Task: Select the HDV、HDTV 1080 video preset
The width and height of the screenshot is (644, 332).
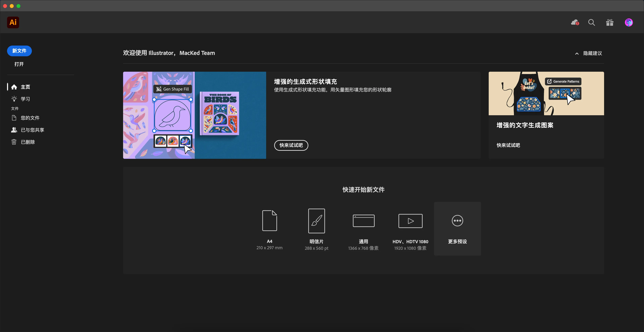Action: [410, 221]
